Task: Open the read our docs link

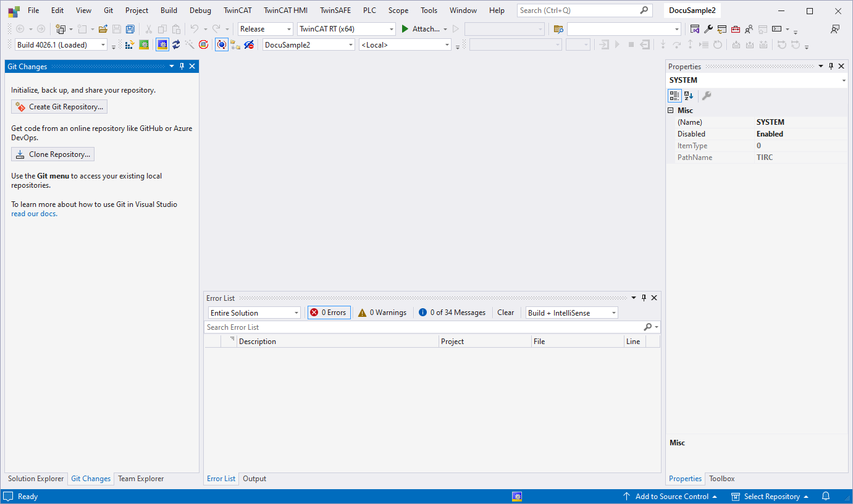Action: [x=34, y=214]
